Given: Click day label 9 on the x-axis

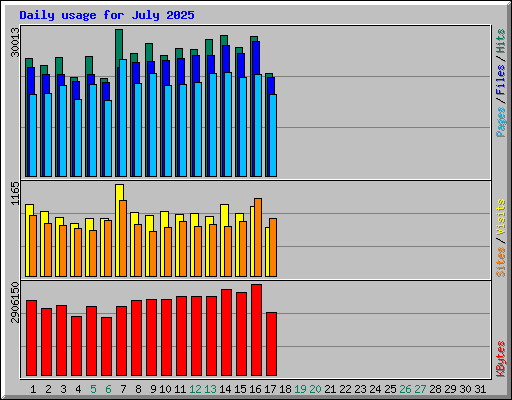Looking at the screenshot, I should point(153,389).
